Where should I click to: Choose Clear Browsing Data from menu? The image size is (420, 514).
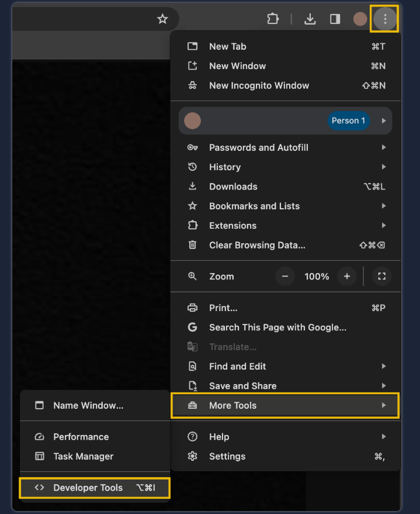click(257, 245)
